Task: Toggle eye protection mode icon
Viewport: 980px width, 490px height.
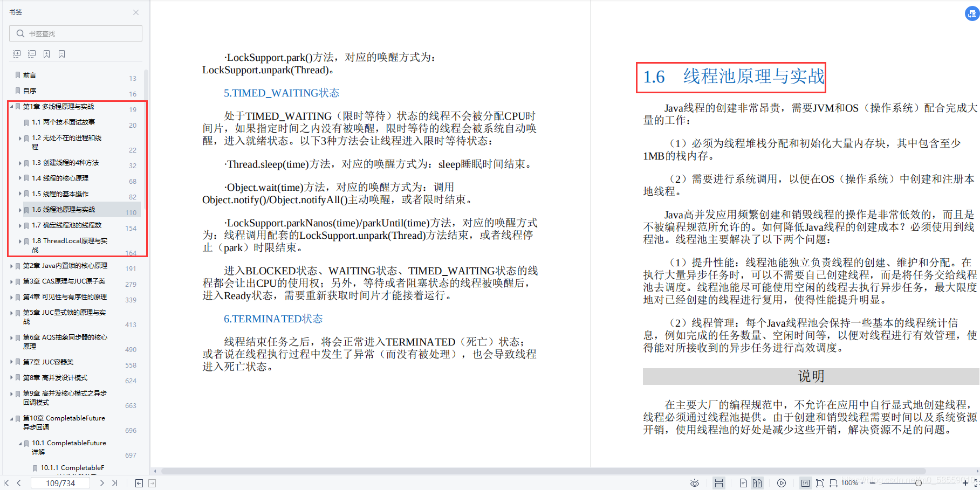Action: click(695, 483)
